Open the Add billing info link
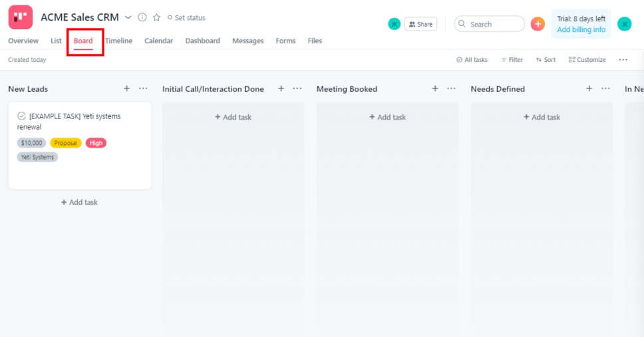 [581, 29]
